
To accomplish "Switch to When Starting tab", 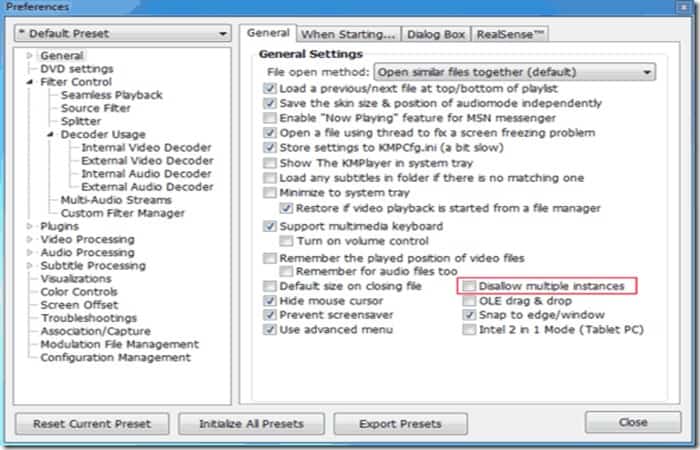I will pos(348,34).
